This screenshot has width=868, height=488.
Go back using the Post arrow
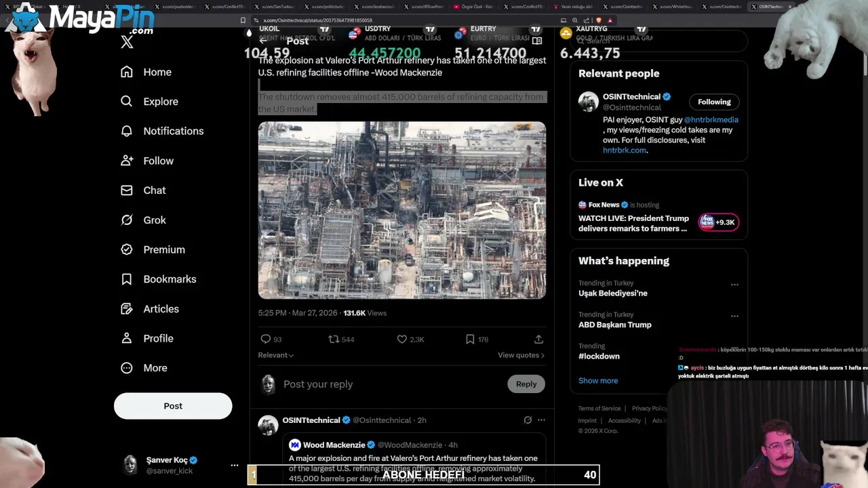click(x=263, y=41)
